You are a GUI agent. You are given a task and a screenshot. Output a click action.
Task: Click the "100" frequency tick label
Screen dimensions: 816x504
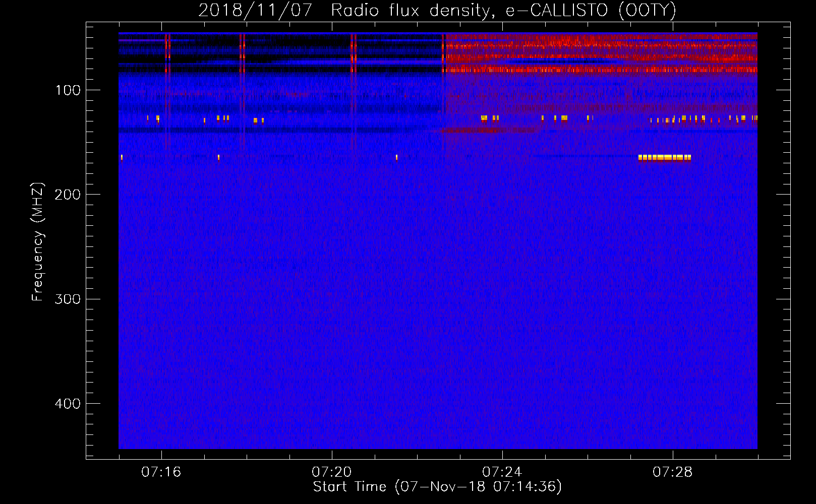68,90
